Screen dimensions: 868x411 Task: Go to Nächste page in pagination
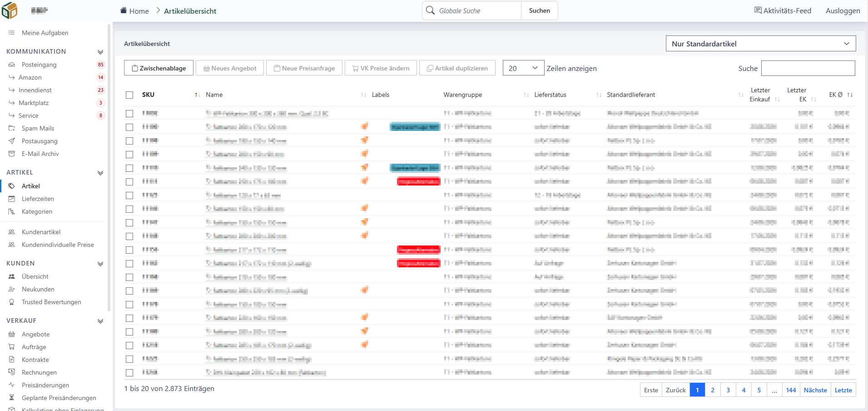pos(815,390)
